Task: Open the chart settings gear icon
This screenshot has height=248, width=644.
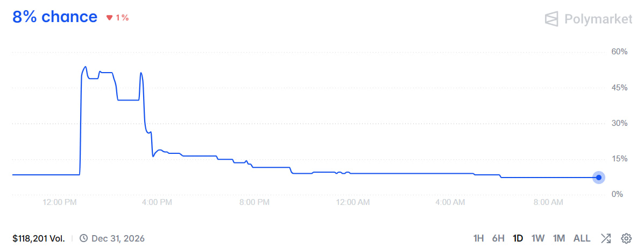Action: tap(626, 238)
